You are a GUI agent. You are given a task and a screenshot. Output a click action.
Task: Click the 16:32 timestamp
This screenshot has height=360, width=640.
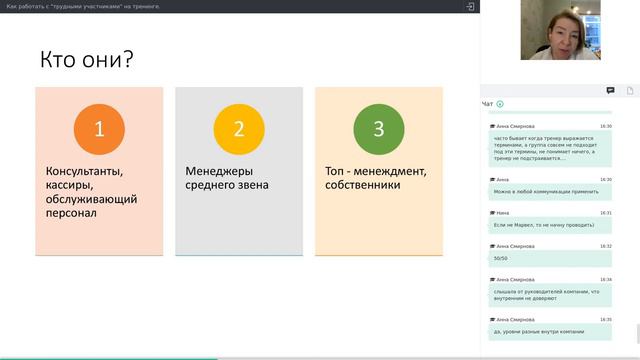click(x=606, y=247)
